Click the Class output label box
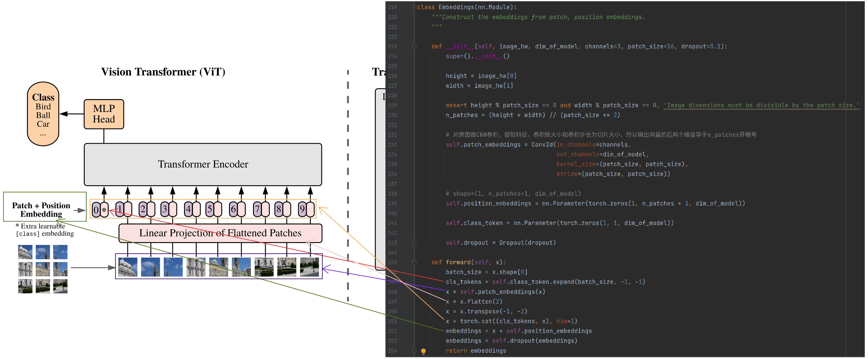The image size is (868, 359). click(43, 114)
